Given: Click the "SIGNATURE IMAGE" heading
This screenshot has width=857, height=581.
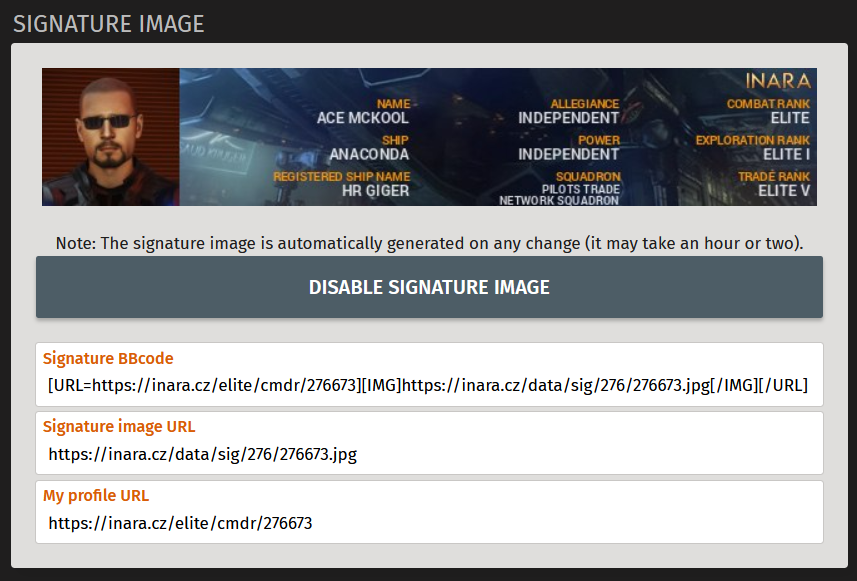Looking at the screenshot, I should (108, 24).
